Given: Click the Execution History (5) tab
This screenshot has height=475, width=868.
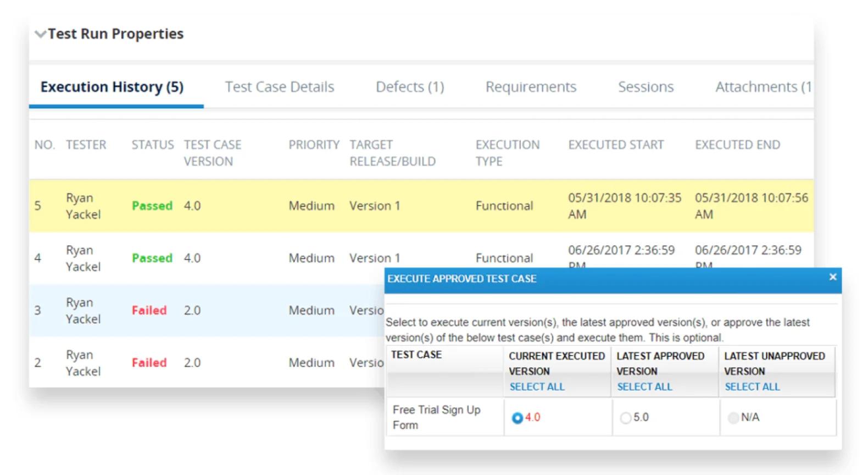Looking at the screenshot, I should pos(112,87).
